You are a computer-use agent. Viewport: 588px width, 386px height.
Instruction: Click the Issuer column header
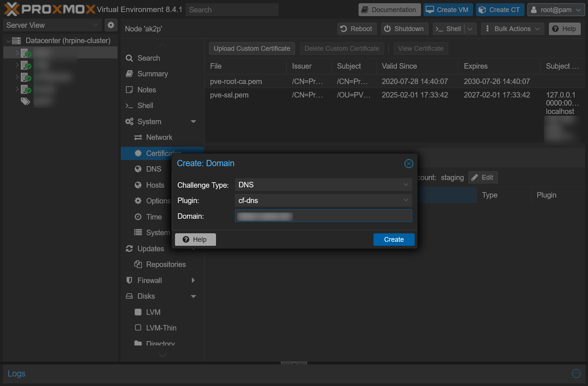(309, 66)
